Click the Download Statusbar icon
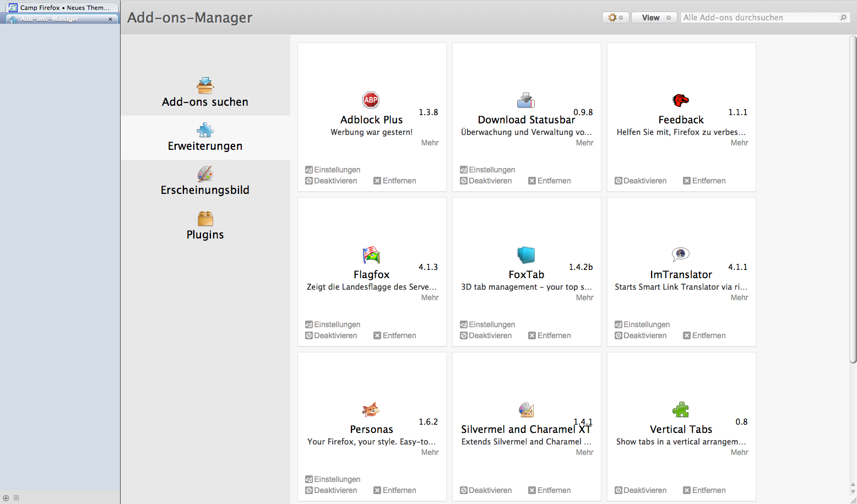The height and width of the screenshot is (504, 857). pyautogui.click(x=526, y=100)
